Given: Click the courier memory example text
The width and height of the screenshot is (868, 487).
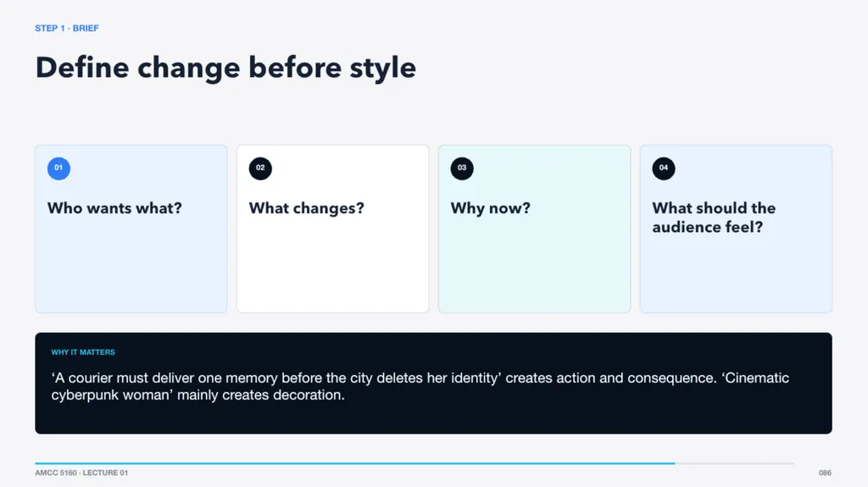Looking at the screenshot, I should click(420, 386).
